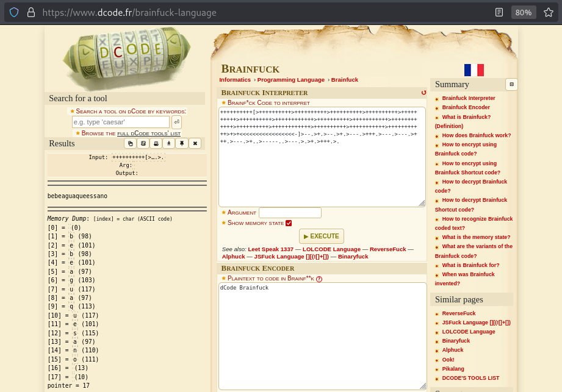The width and height of the screenshot is (562, 392).
Task: Run the code with the Execute button
Action: [x=322, y=237]
